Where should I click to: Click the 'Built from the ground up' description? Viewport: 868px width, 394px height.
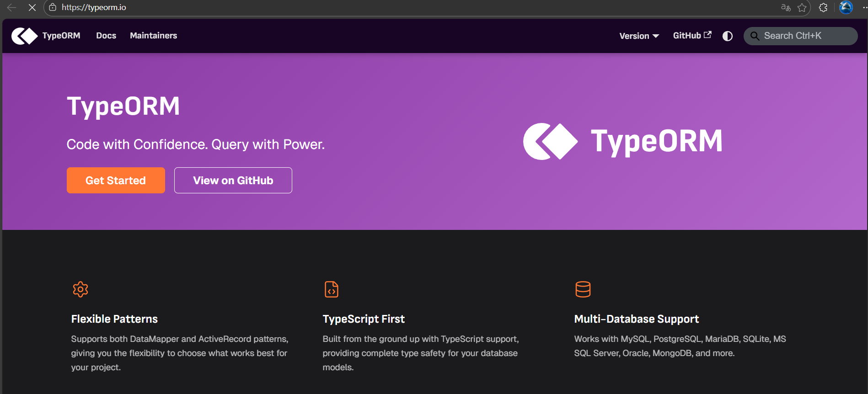tap(421, 353)
